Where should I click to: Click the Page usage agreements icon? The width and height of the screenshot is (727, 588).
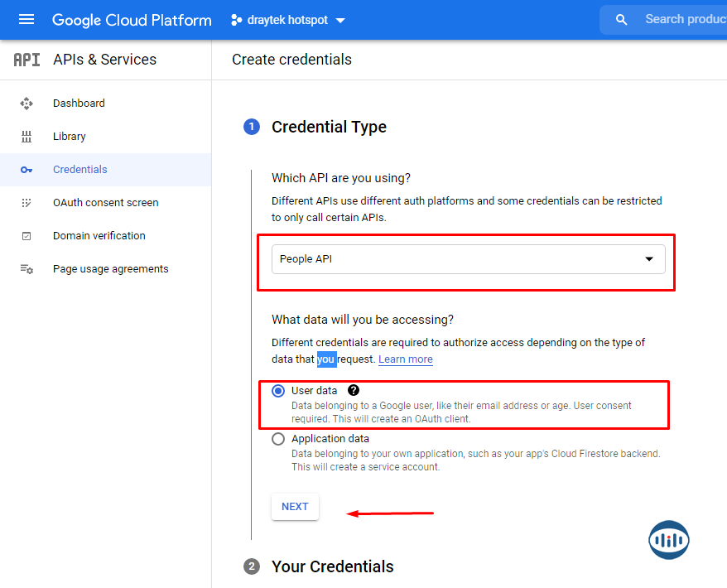coord(26,269)
